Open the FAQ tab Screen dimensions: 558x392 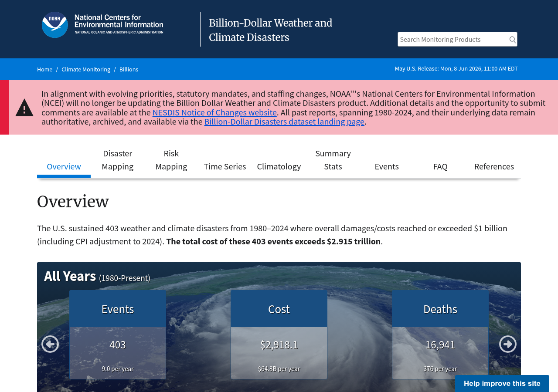(440, 166)
